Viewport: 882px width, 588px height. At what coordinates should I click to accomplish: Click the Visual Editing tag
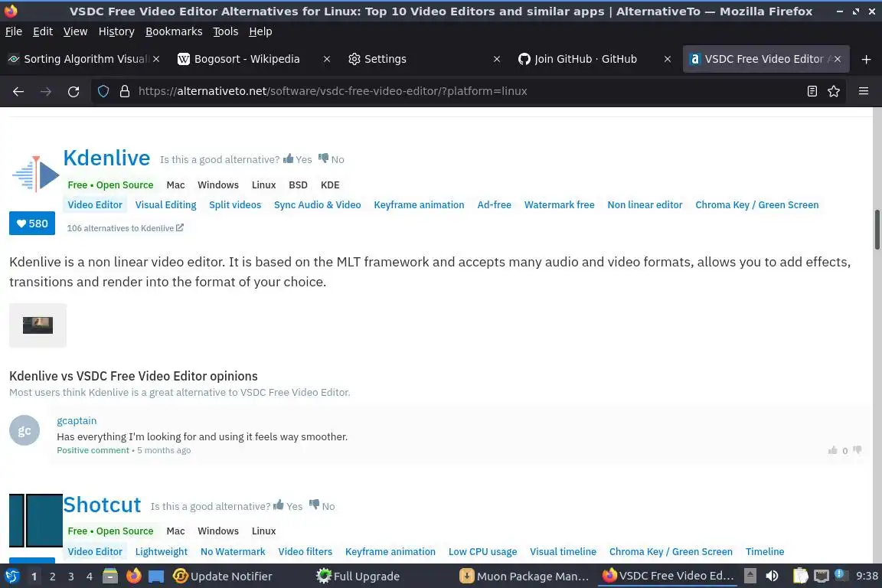click(x=165, y=205)
